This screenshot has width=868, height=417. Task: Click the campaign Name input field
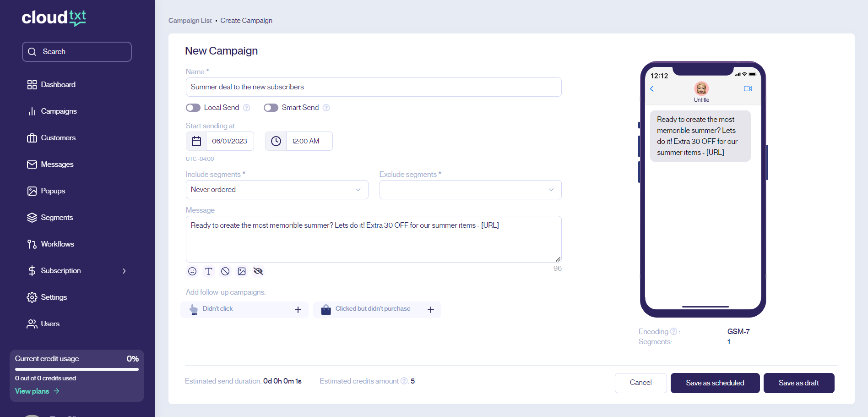tap(374, 87)
